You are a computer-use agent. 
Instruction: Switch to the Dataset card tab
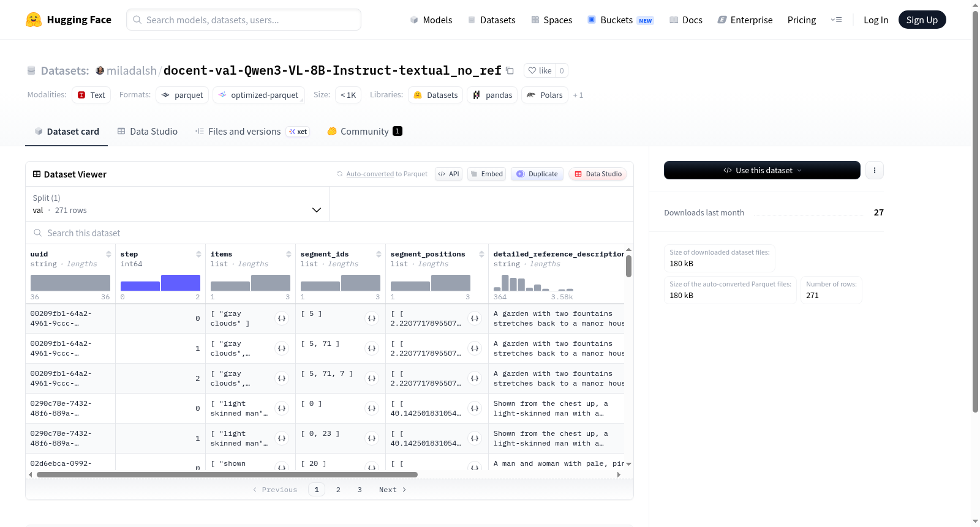point(66,131)
